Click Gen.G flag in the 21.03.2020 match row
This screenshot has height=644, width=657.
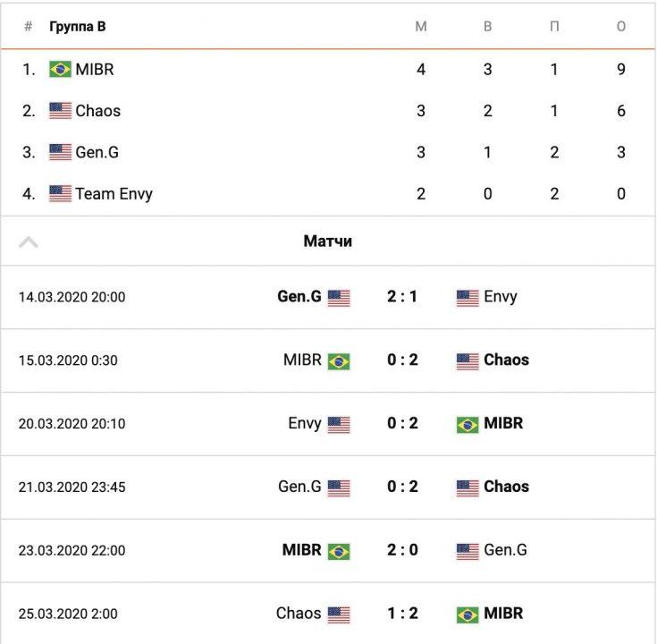tap(339, 488)
